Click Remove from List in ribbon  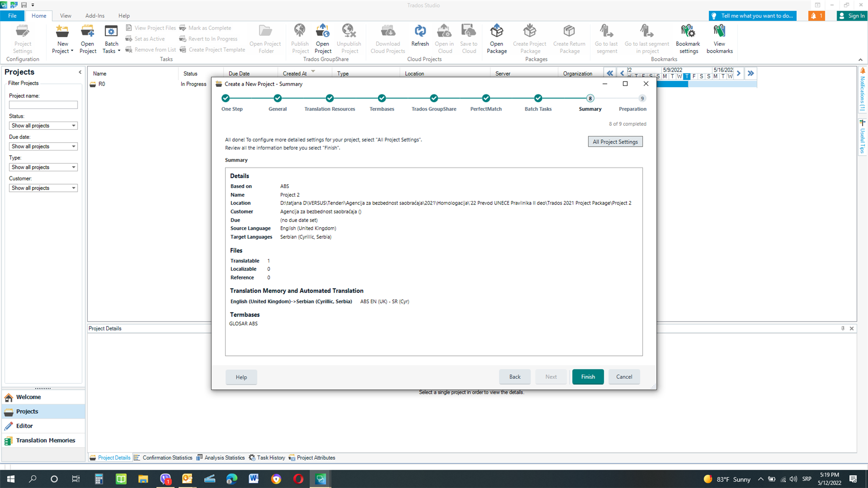(150, 50)
